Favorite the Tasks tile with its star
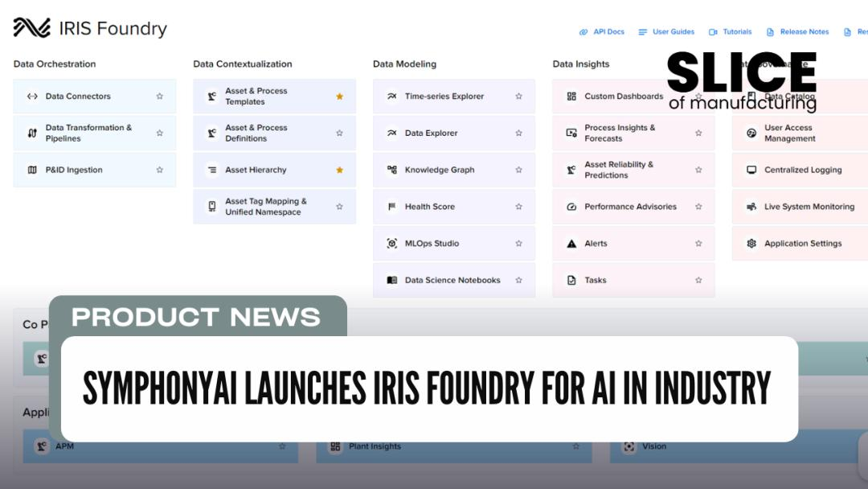 [x=698, y=280]
